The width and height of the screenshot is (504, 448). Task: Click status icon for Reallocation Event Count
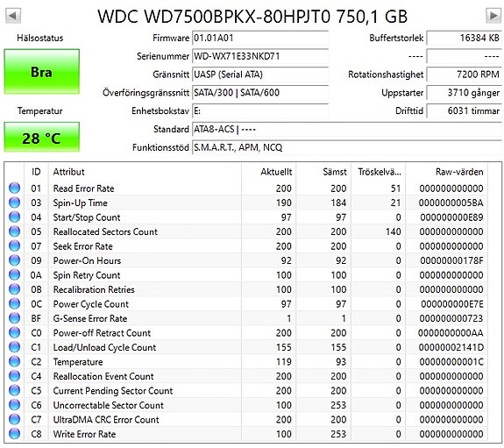(x=15, y=376)
